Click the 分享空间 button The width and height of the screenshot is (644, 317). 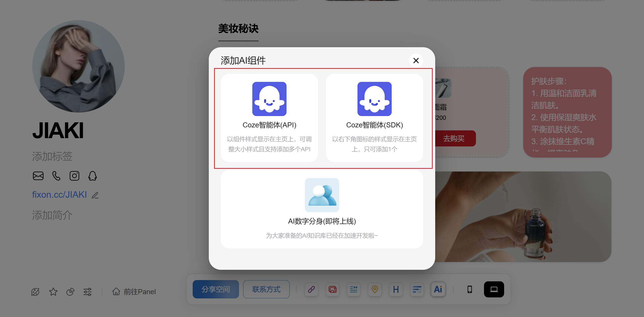click(216, 289)
